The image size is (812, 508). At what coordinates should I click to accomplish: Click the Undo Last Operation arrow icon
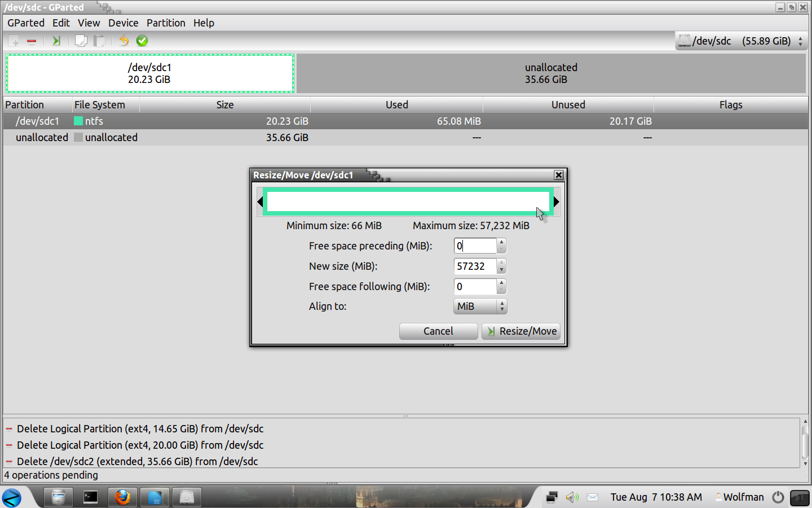point(124,41)
